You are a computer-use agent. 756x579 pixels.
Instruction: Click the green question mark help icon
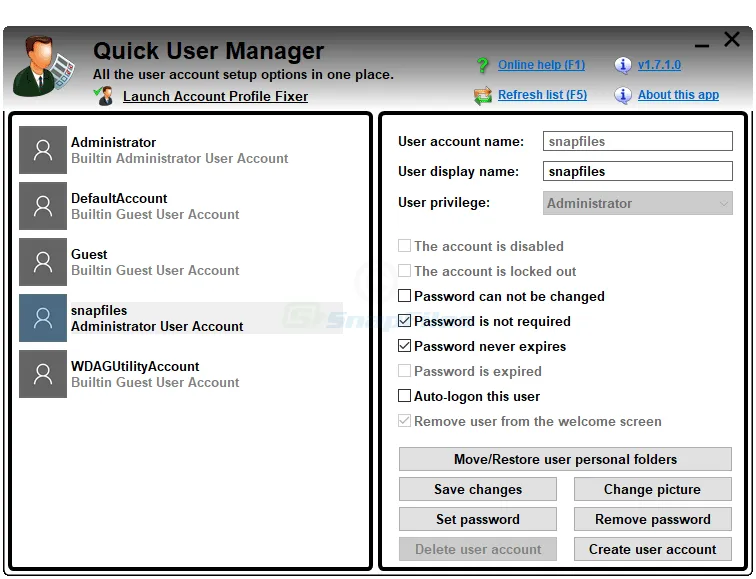(x=482, y=65)
